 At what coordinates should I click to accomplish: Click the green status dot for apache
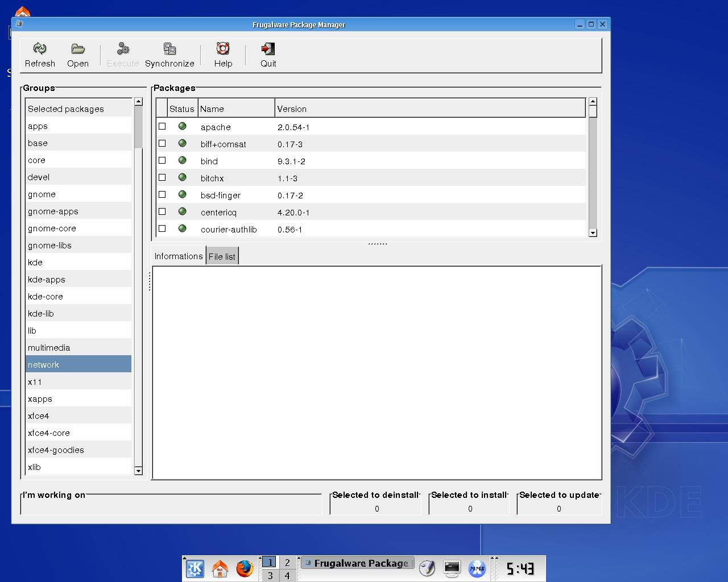[183, 126]
